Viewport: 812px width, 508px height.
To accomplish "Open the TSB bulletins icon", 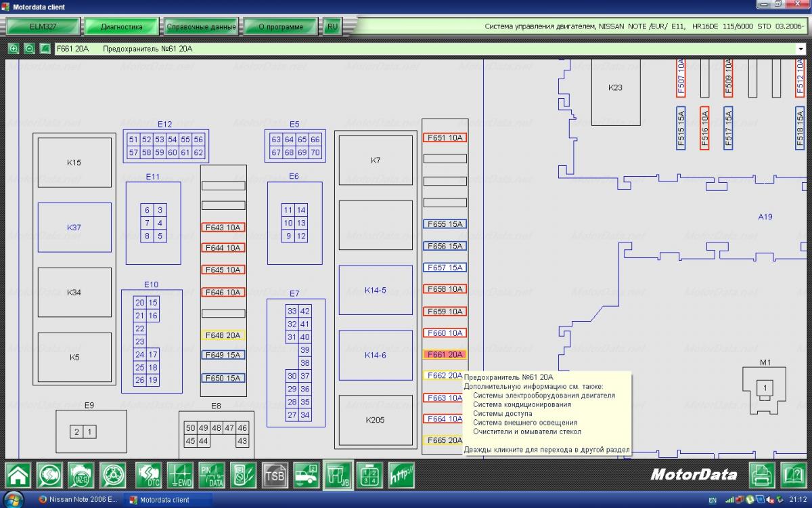I will click(275, 474).
